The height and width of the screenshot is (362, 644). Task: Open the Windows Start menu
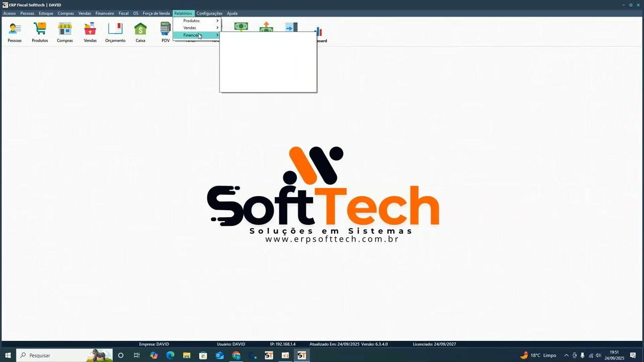pos(8,355)
